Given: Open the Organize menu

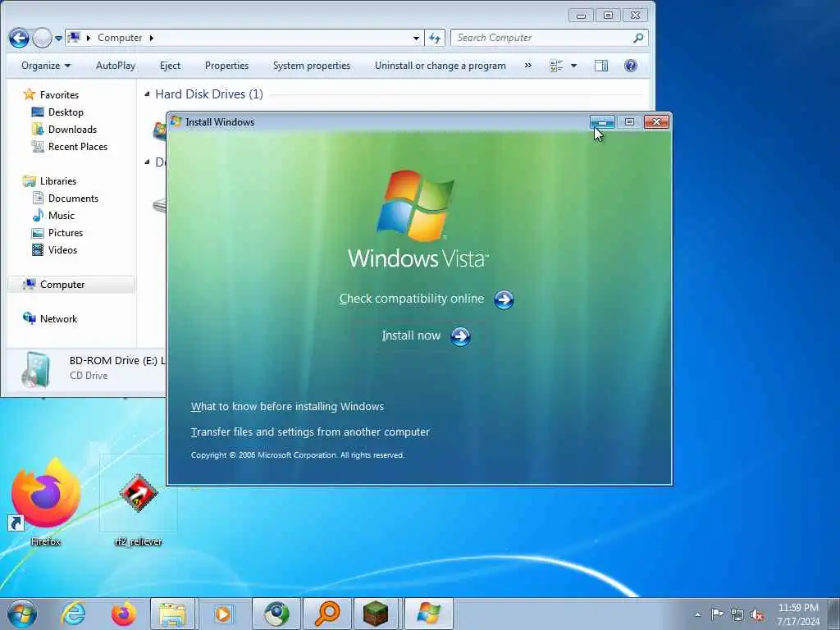Looking at the screenshot, I should tap(46, 66).
